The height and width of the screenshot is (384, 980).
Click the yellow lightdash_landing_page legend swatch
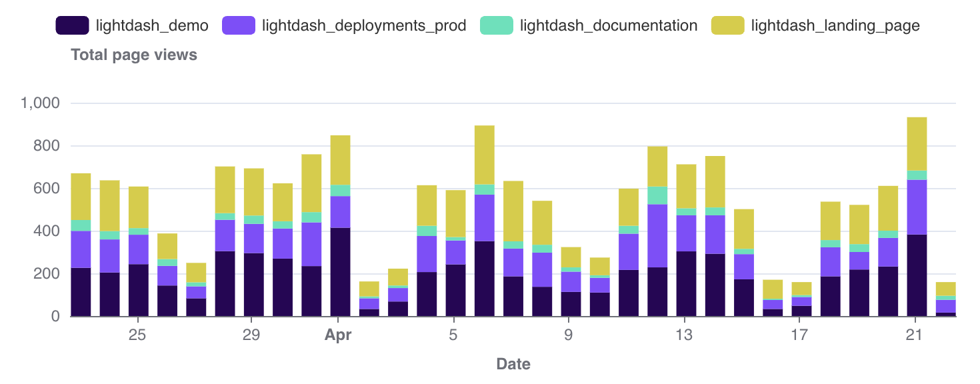(727, 26)
